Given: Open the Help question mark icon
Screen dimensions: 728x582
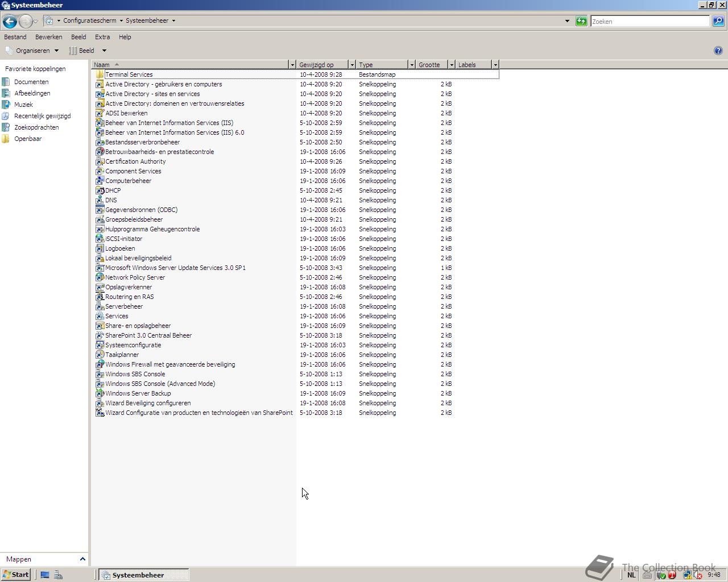Looking at the screenshot, I should point(718,51).
